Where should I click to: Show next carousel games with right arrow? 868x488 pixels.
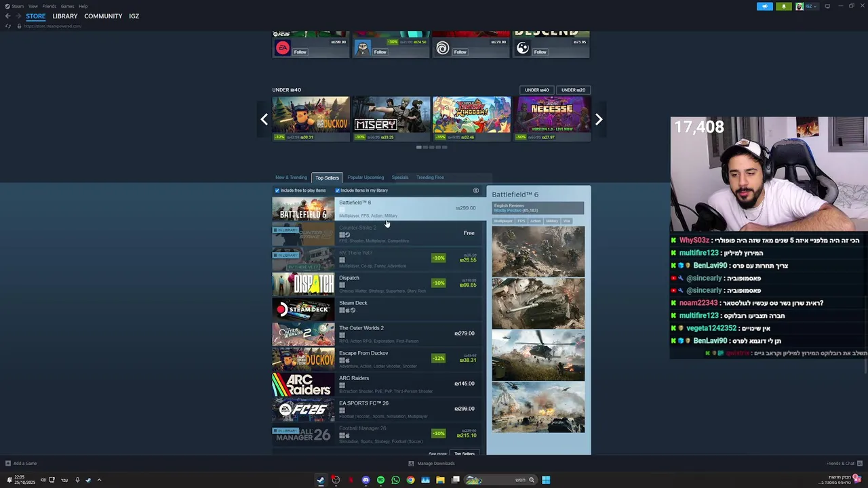click(x=599, y=119)
